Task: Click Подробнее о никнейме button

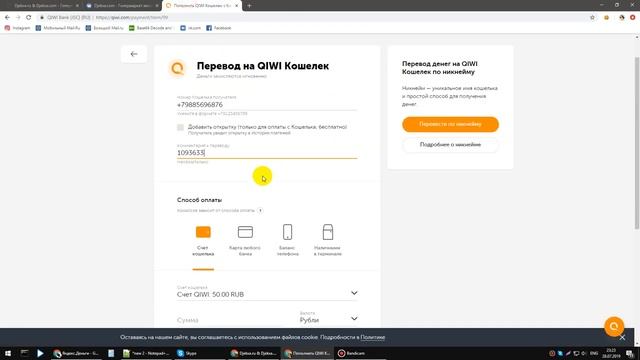Action: coord(450,145)
